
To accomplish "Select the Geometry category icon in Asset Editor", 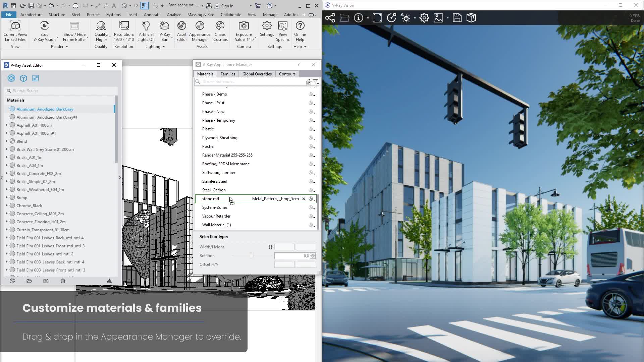I will (23, 78).
